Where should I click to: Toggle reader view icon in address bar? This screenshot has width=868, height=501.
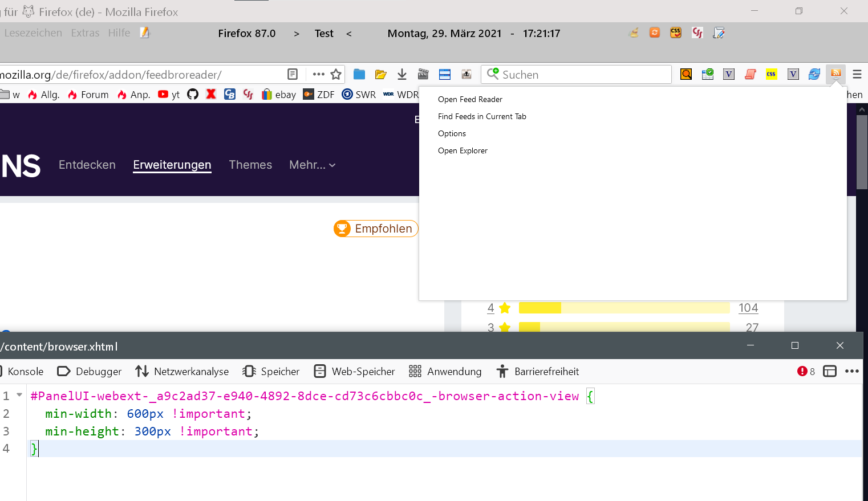(293, 74)
